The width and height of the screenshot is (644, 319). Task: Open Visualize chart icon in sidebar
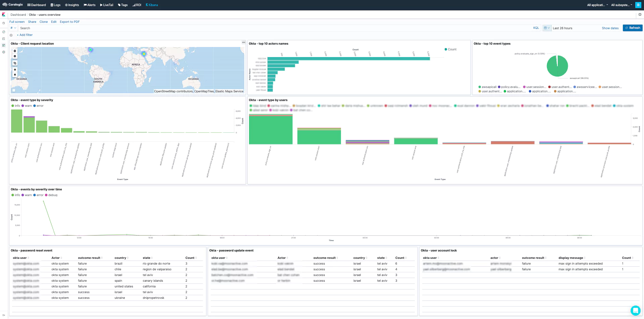click(x=4, y=39)
